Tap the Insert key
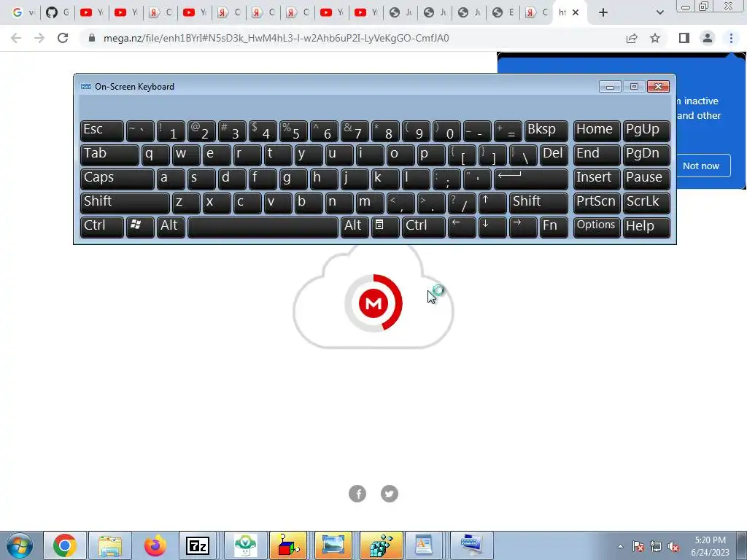The width and height of the screenshot is (747, 560). pos(597,179)
